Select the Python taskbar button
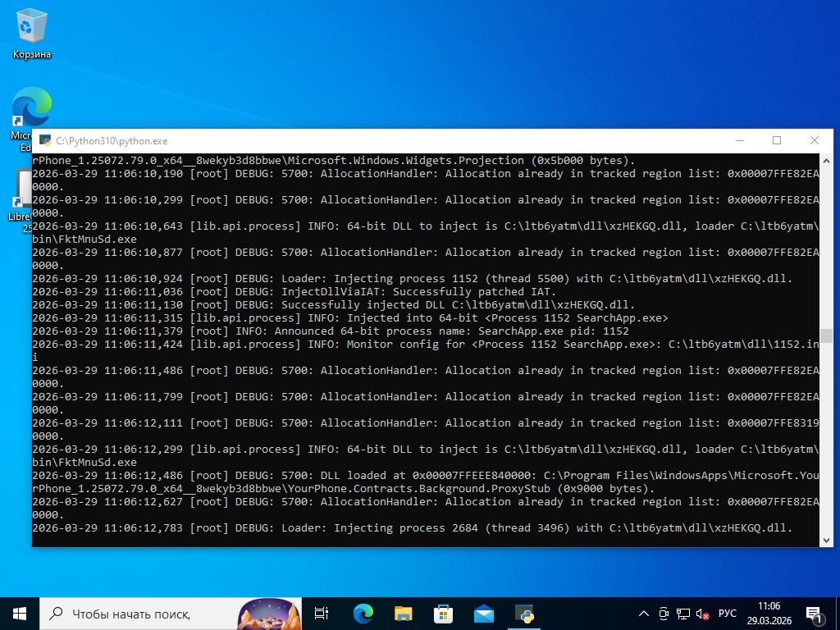840x630 pixels. [524, 613]
